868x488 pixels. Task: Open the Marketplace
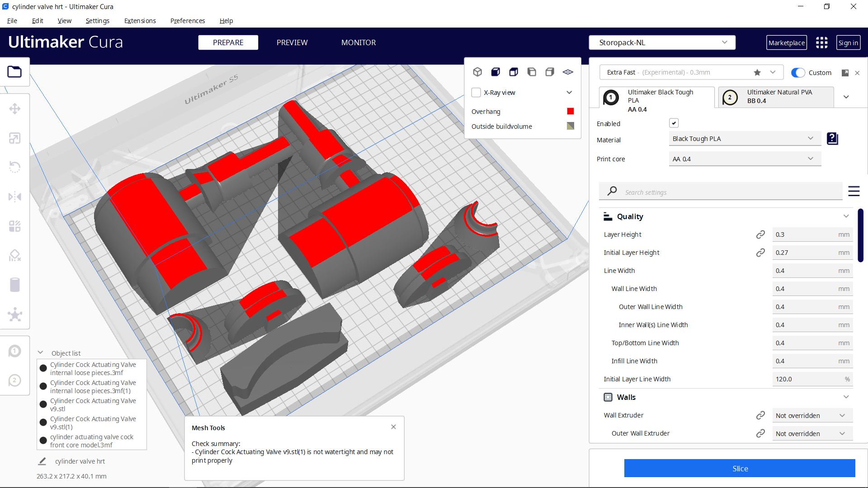pyautogui.click(x=787, y=42)
